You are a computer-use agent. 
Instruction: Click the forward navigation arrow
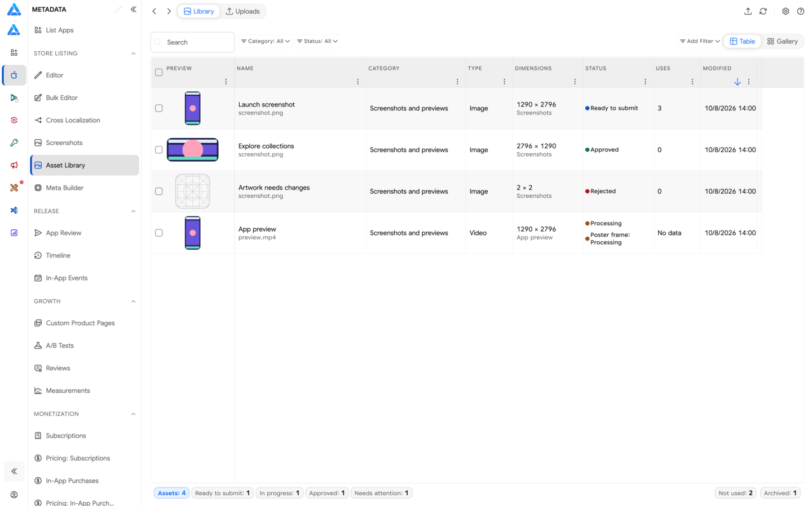tap(169, 11)
